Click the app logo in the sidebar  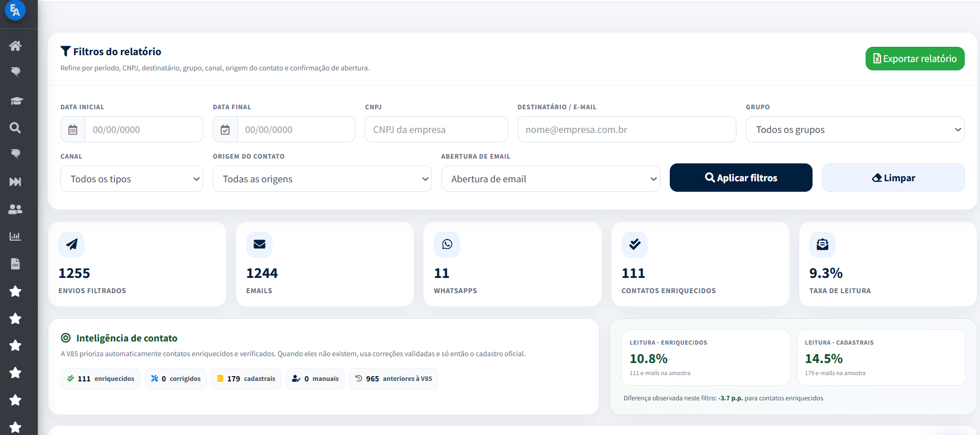pos(15,10)
